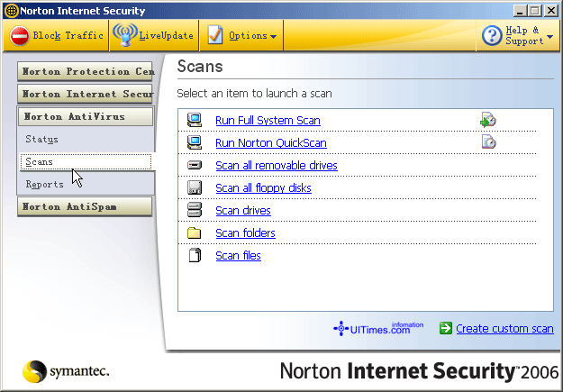This screenshot has height=392, width=563.
Task: Click Scan all floppy disks link
Action: (264, 188)
